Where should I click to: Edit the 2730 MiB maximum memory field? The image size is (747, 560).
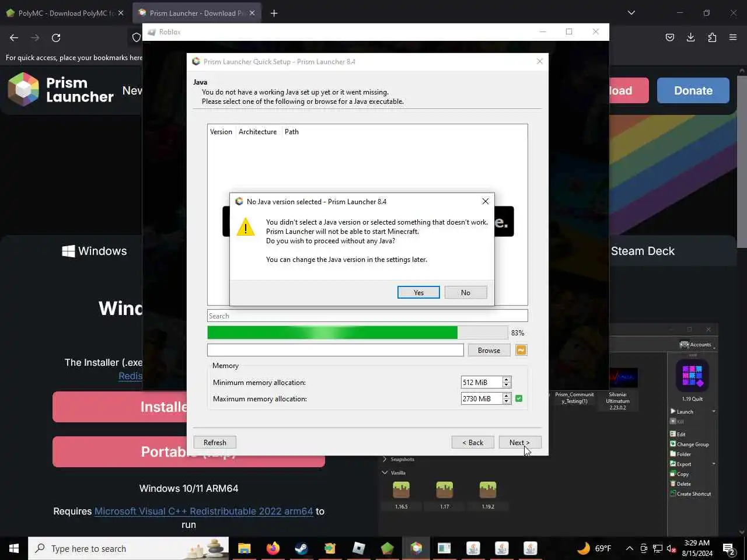[481, 398]
